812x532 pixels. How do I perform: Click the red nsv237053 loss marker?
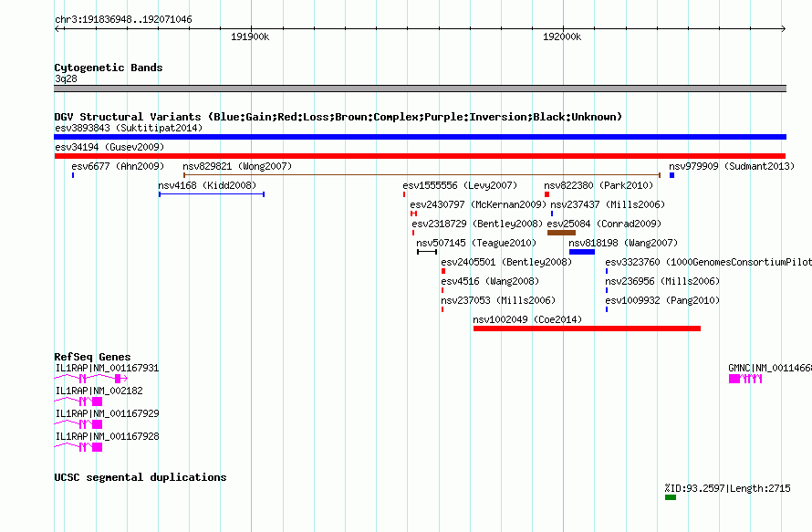click(x=442, y=309)
